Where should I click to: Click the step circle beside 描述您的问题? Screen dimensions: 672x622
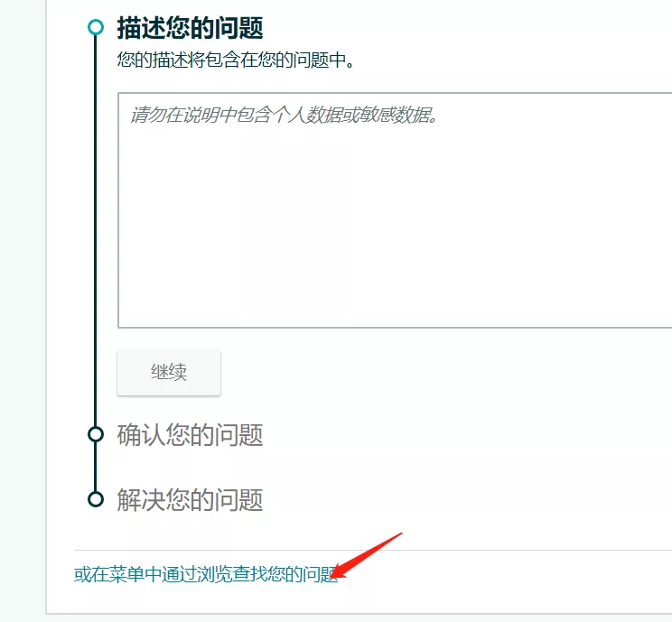click(96, 27)
